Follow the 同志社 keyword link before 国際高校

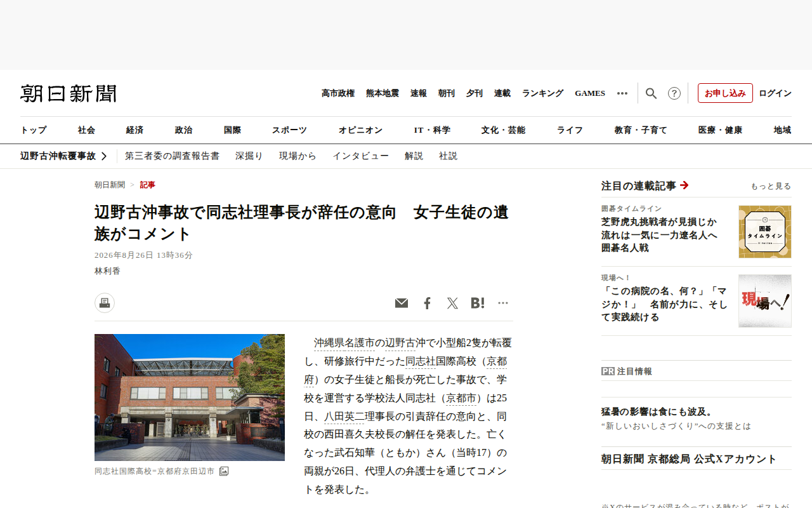coord(421,362)
